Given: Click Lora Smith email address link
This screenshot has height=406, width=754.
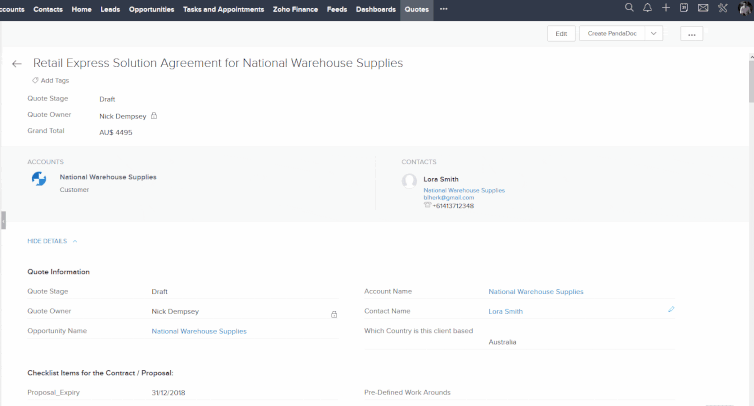Looking at the screenshot, I should 449,197.
